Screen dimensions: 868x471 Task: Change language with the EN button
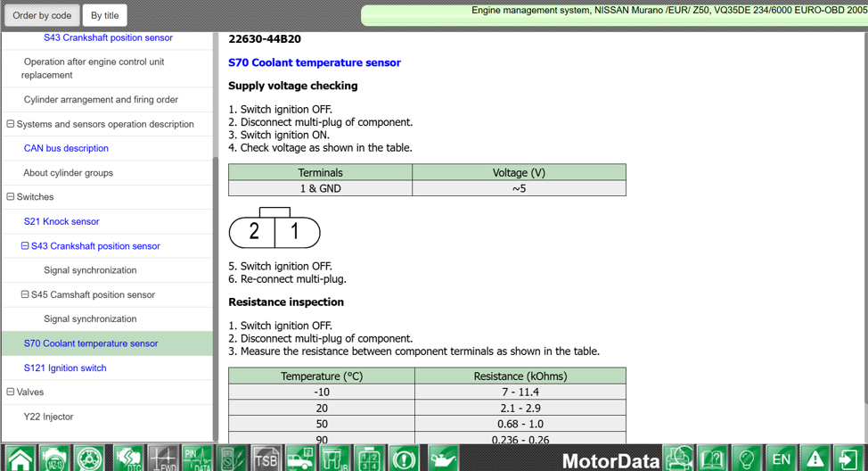click(x=782, y=459)
